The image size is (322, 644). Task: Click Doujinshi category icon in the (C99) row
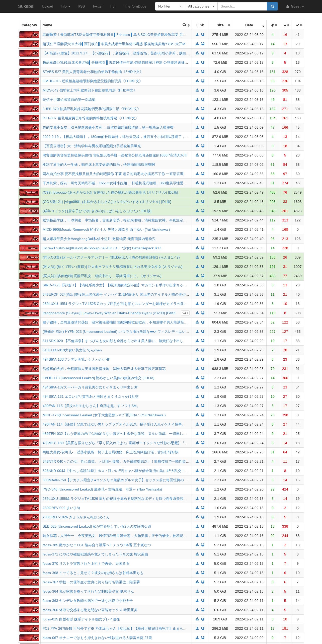click(x=29, y=192)
